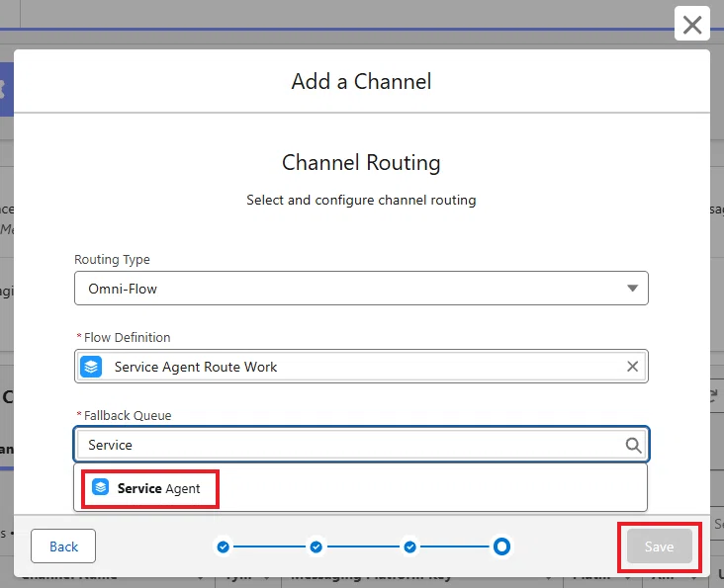The width and height of the screenshot is (724, 588).
Task: Click the Service Agent Route Work field
Action: click(x=361, y=367)
